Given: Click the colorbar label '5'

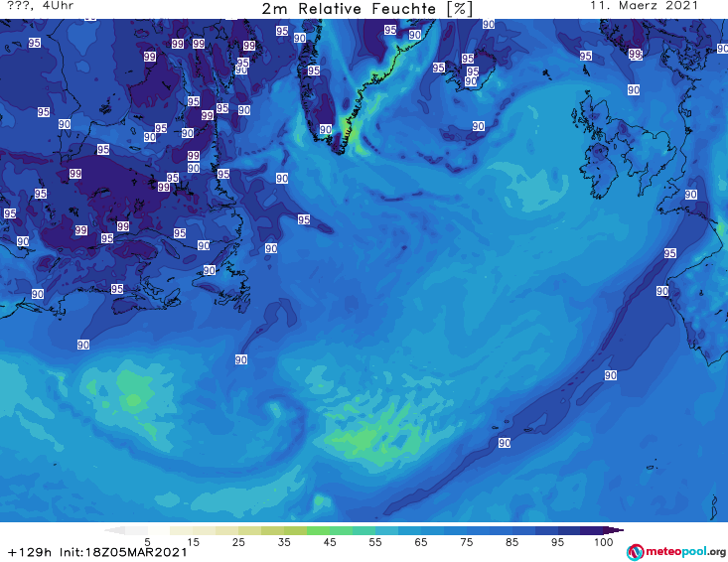Looking at the screenshot, I should (147, 542).
